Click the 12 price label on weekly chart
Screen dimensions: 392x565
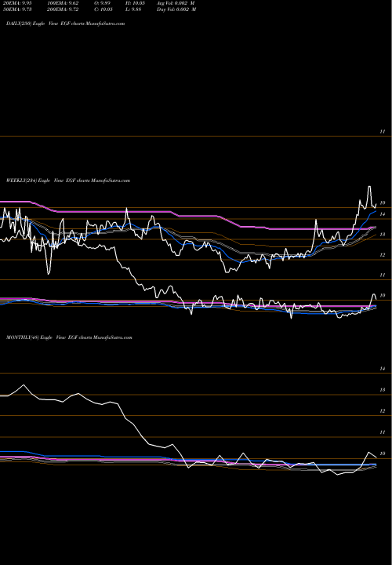tap(383, 255)
